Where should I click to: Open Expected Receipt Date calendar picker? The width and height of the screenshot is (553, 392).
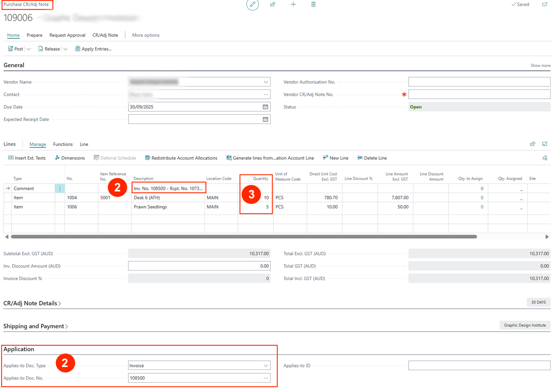click(x=265, y=119)
